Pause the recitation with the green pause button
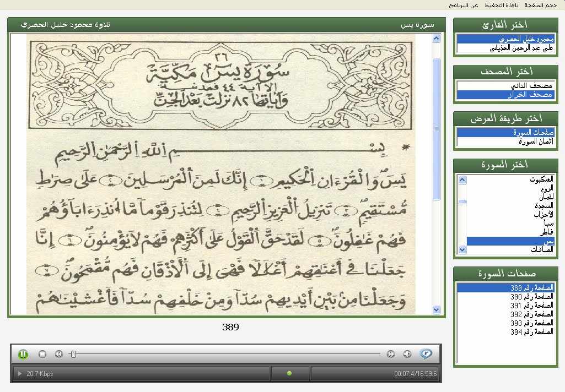 click(23, 354)
